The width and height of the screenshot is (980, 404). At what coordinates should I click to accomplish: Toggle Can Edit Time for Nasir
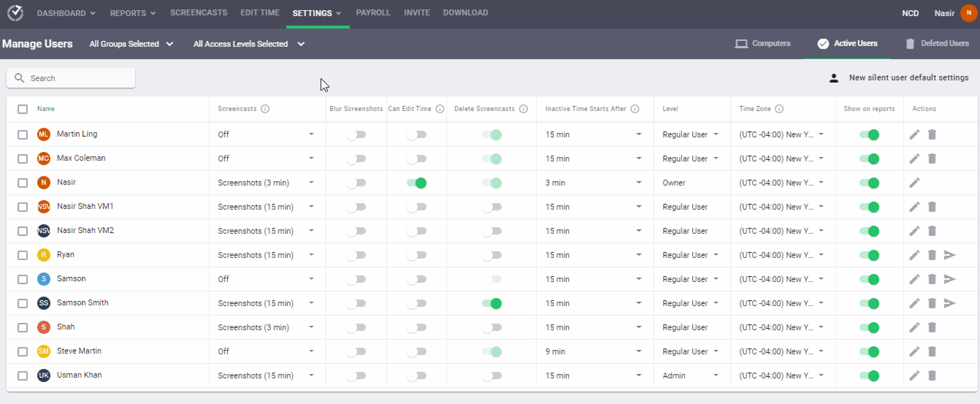pyautogui.click(x=417, y=183)
